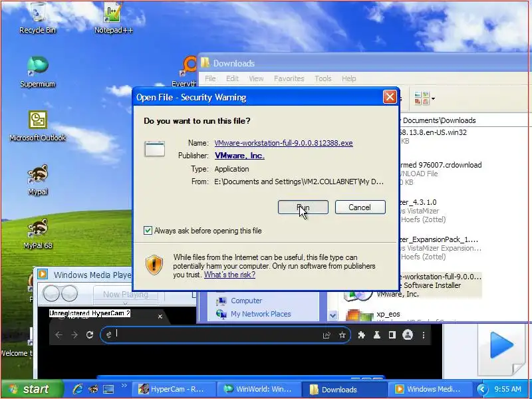
Task: Open the Favorites menu in Downloads
Action: (289, 78)
